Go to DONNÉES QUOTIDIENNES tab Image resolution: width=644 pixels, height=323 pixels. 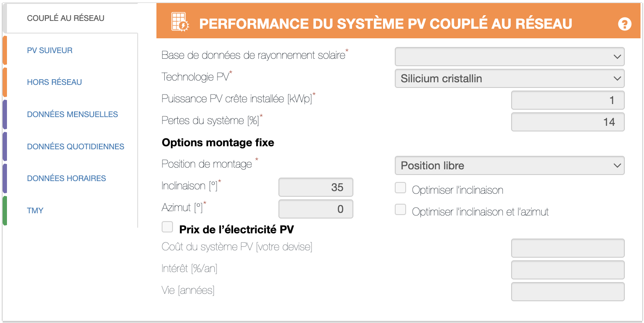pyautogui.click(x=75, y=147)
